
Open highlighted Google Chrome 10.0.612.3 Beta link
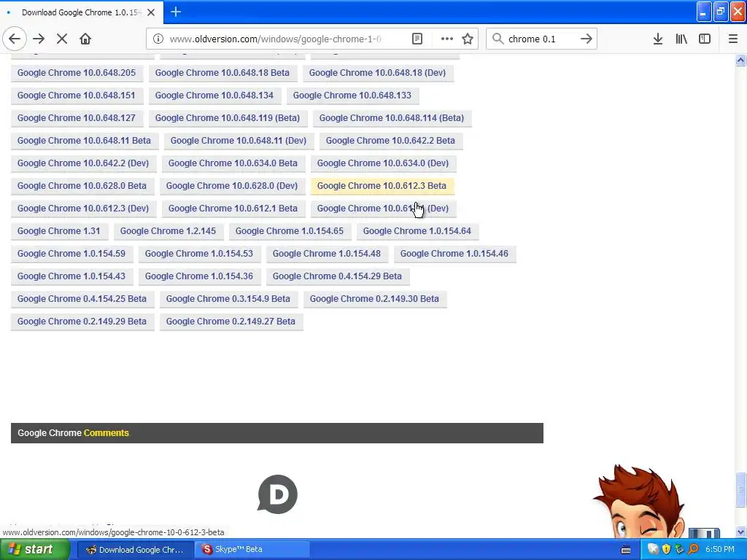382,186
